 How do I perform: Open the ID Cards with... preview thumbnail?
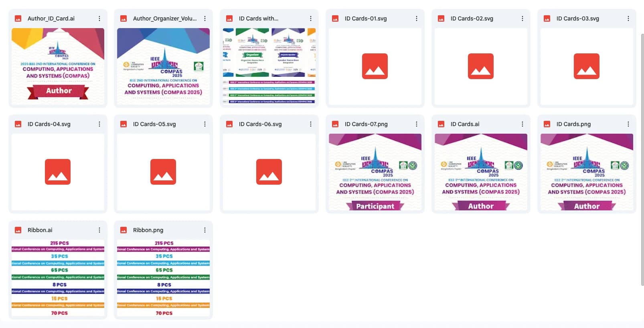[x=269, y=66]
